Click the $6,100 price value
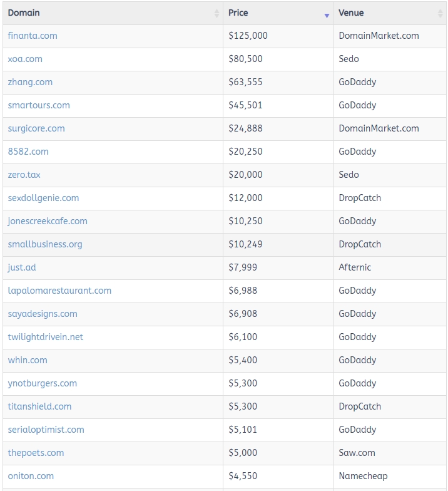Screen dimensions: 448x491 243,337
